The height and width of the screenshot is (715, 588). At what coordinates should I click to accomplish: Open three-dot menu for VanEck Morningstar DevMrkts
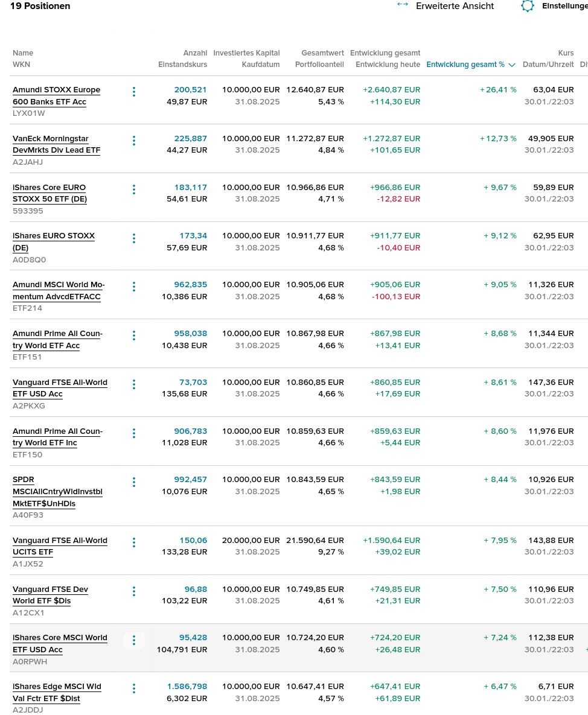click(133, 141)
